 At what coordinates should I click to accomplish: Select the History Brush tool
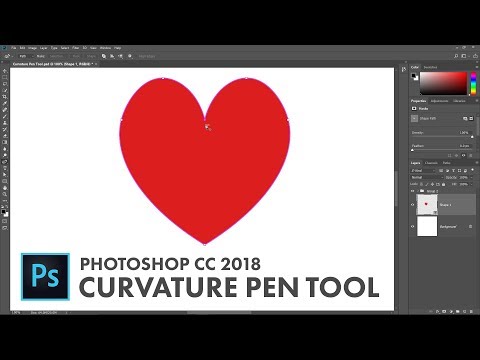pos(5,129)
